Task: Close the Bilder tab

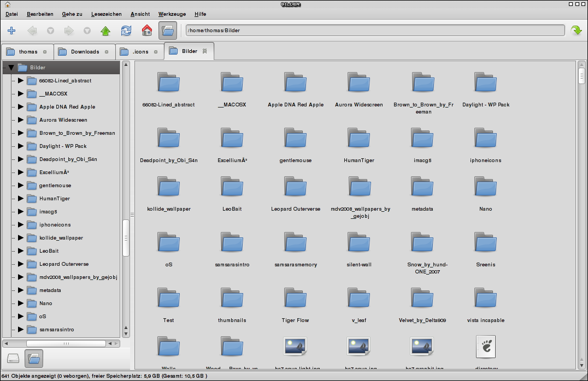Action: pos(205,51)
